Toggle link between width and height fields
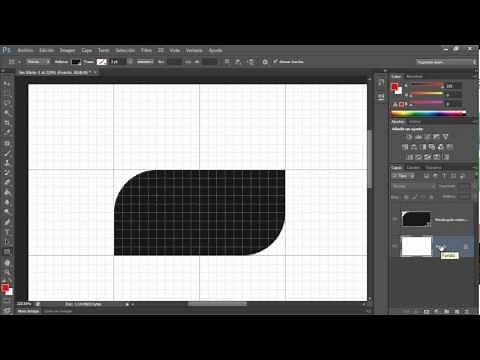The width and height of the screenshot is (480, 360). pyautogui.click(x=188, y=62)
